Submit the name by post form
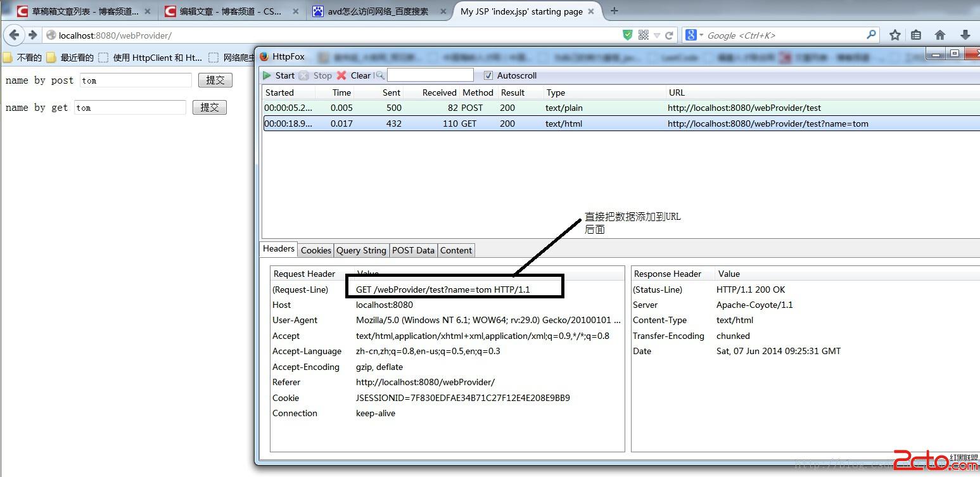This screenshot has width=980, height=477. 215,80
